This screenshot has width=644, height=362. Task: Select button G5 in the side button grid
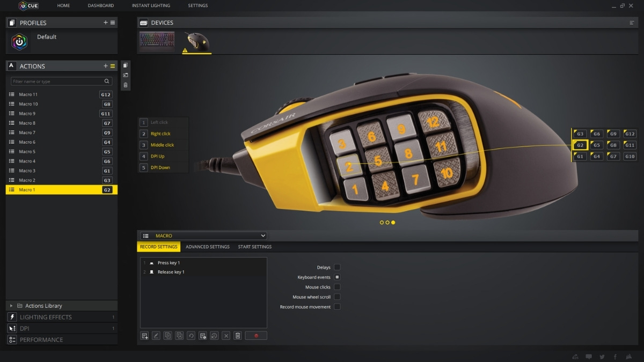click(596, 145)
